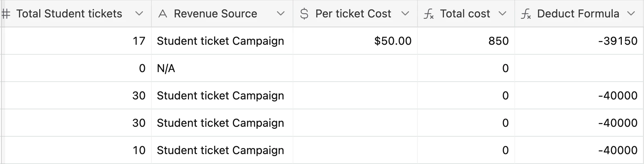This screenshot has height=164, width=644.
Task: Click the 850 Total cost cell
Action: click(x=466, y=41)
